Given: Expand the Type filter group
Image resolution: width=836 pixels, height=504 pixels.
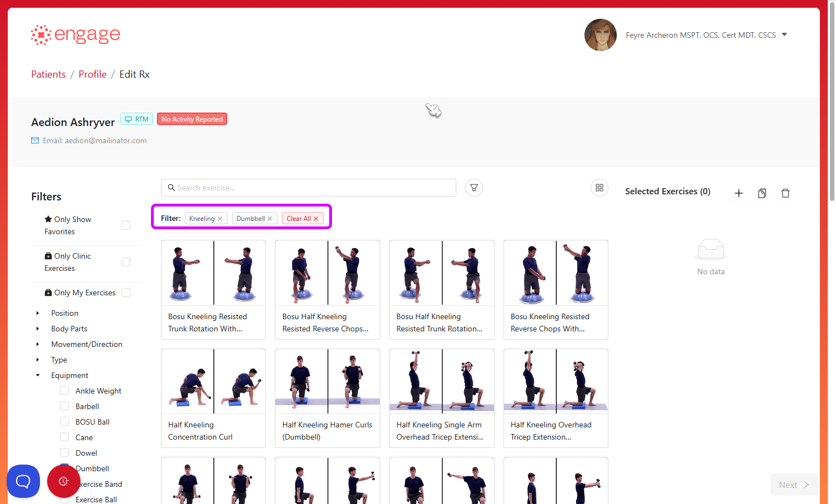Looking at the screenshot, I should pyautogui.click(x=38, y=360).
